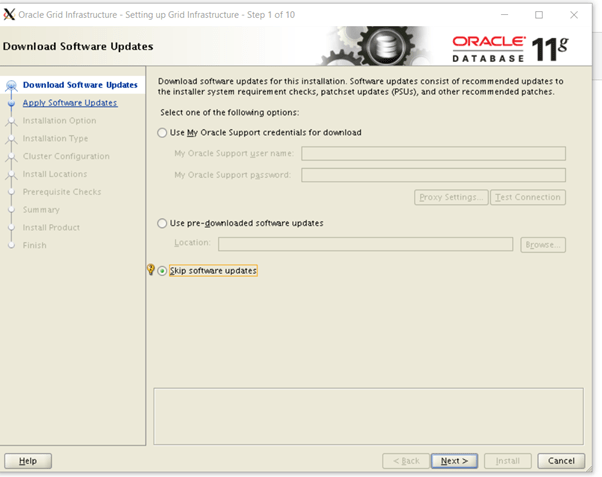Maximize the installer window

point(539,14)
